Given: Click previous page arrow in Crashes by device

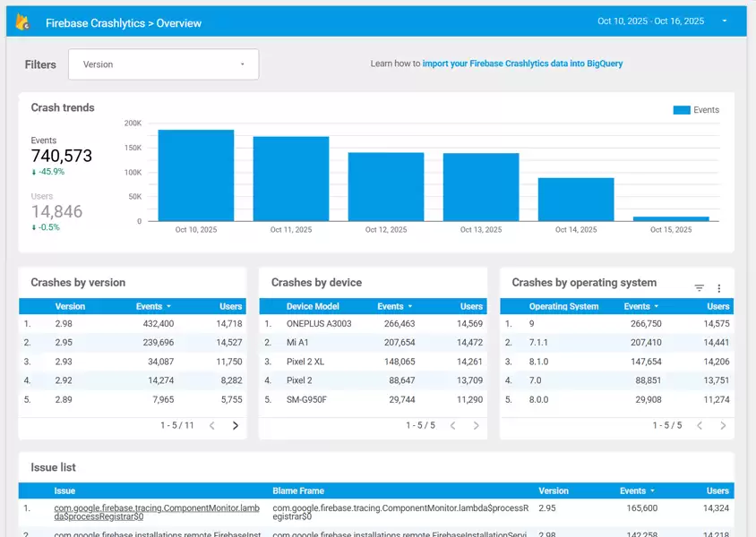Looking at the screenshot, I should click(x=454, y=425).
